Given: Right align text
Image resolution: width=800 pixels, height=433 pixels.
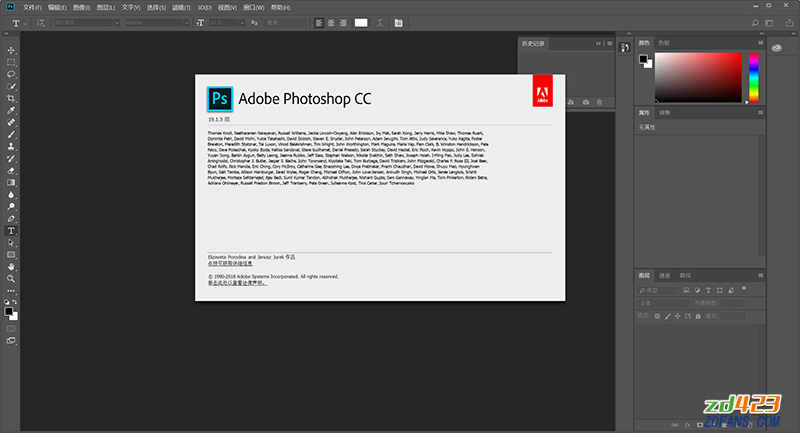Looking at the screenshot, I should (x=343, y=23).
